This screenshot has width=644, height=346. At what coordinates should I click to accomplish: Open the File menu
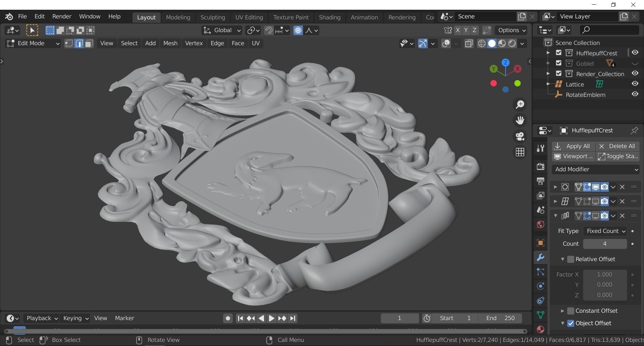tap(22, 16)
